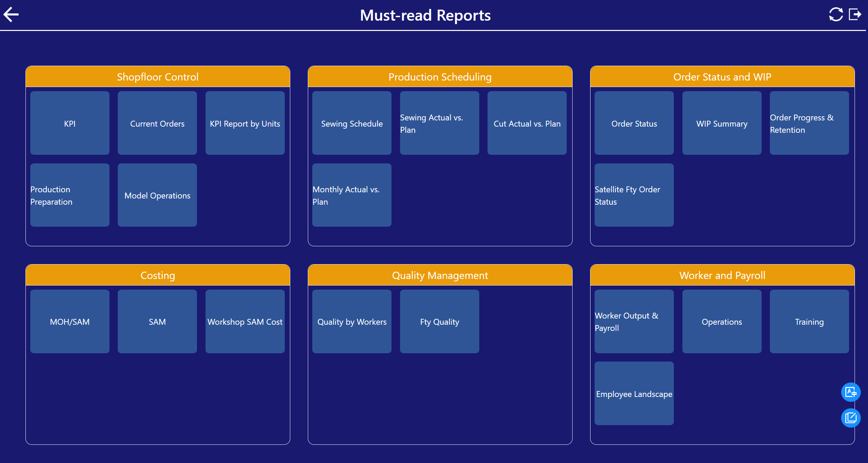Open Production Preparation tile
This screenshot has height=463, width=868.
click(70, 195)
